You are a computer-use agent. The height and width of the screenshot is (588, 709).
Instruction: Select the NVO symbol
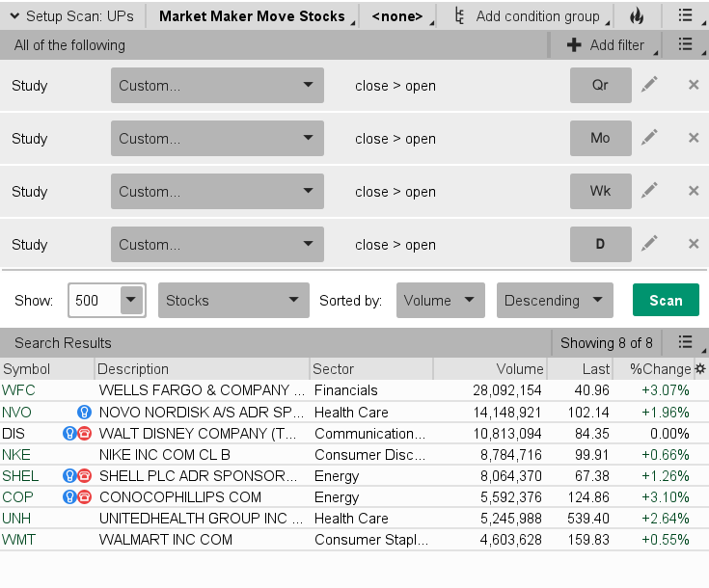point(16,413)
